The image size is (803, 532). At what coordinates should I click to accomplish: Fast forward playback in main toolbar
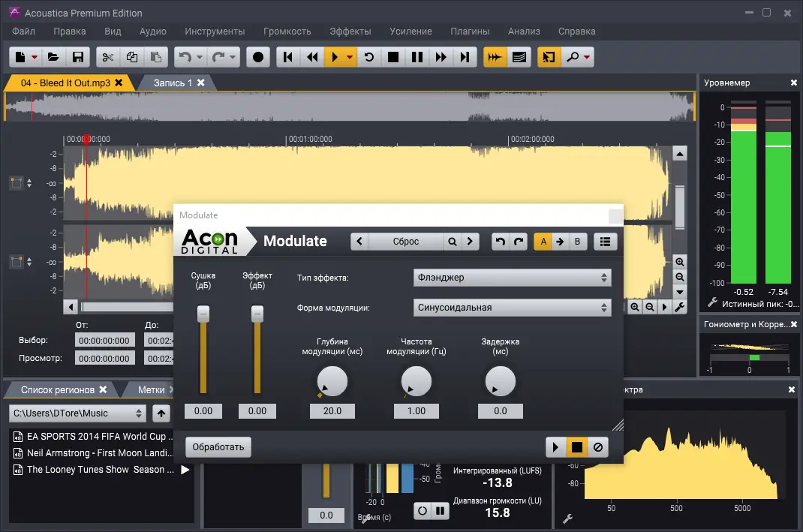click(441, 57)
